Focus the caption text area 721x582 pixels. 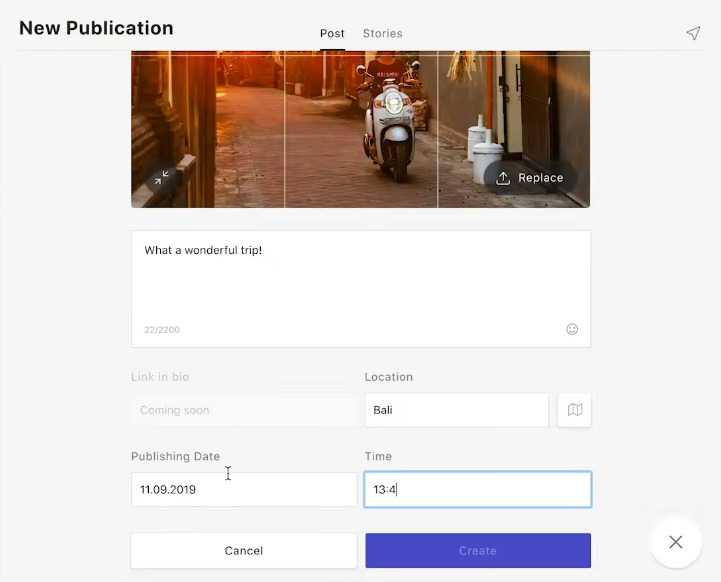(361, 289)
